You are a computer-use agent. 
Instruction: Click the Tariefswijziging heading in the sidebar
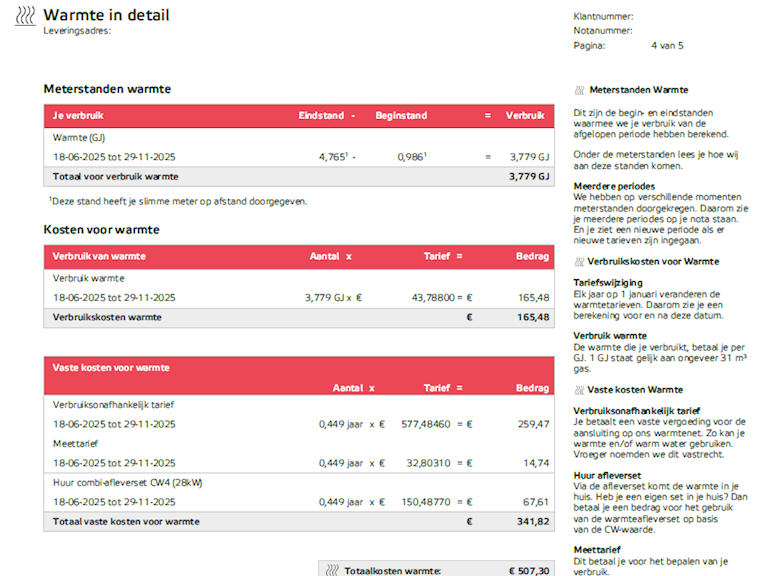click(608, 282)
